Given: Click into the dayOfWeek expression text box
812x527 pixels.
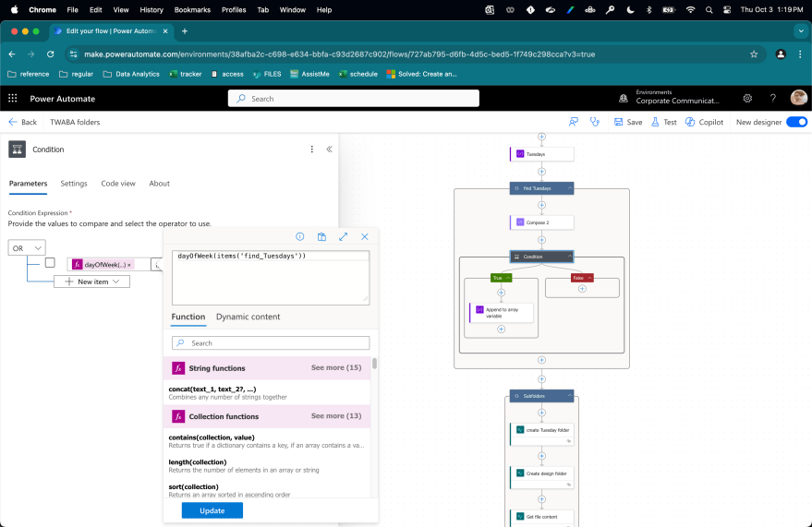Looking at the screenshot, I should [271, 278].
